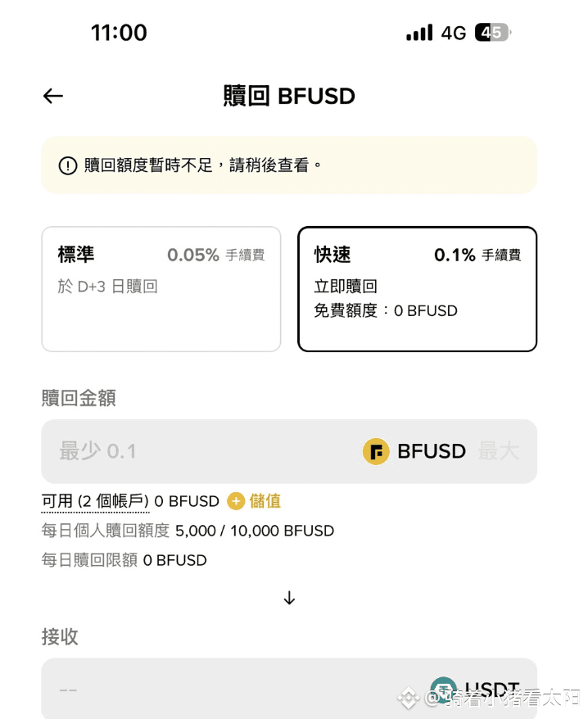588x719 pixels.
Task: Click the 接收 receive amount field
Action: pos(289,689)
